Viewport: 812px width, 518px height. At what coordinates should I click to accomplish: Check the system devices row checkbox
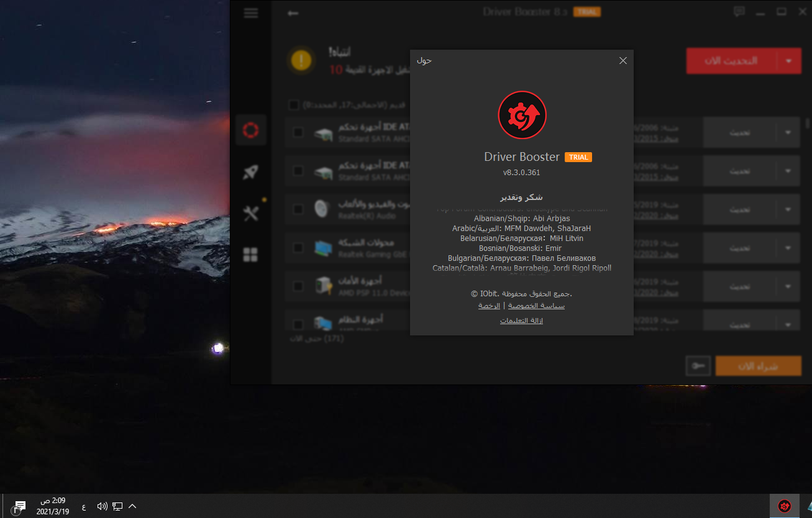(298, 324)
